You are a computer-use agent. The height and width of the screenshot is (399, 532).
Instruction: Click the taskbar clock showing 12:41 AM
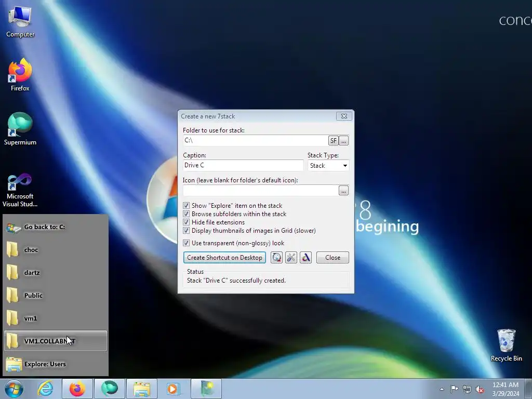pos(505,389)
